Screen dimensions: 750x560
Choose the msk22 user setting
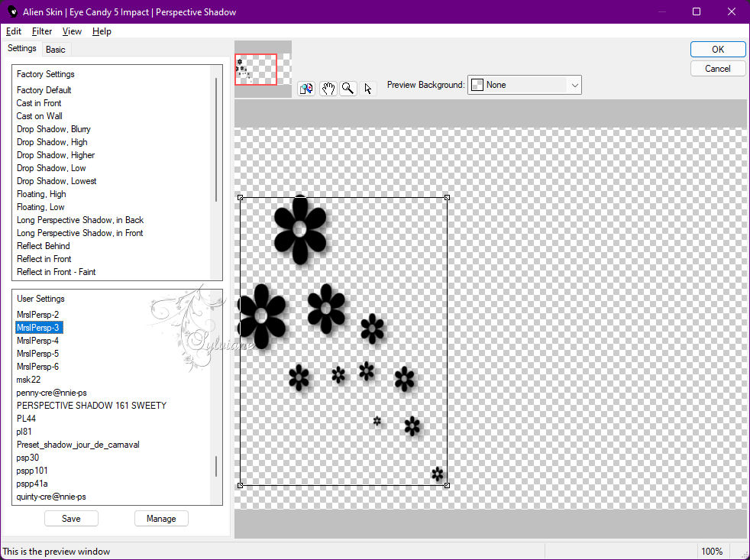coord(28,380)
